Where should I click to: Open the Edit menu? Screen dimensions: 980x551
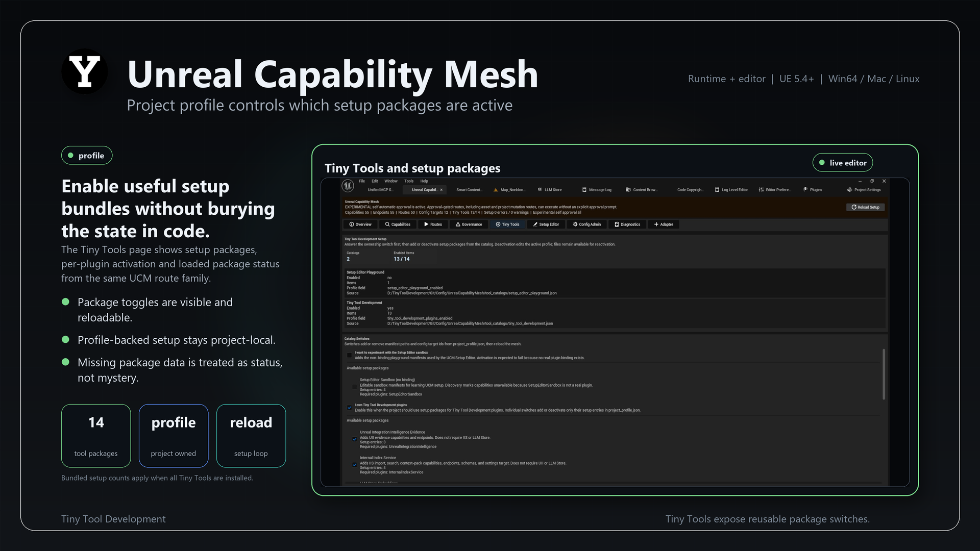click(375, 181)
